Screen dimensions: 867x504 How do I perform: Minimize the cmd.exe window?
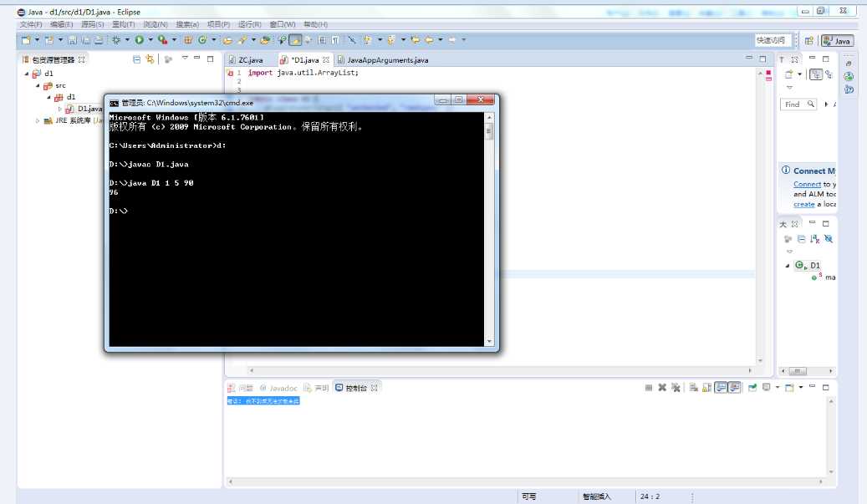click(442, 99)
